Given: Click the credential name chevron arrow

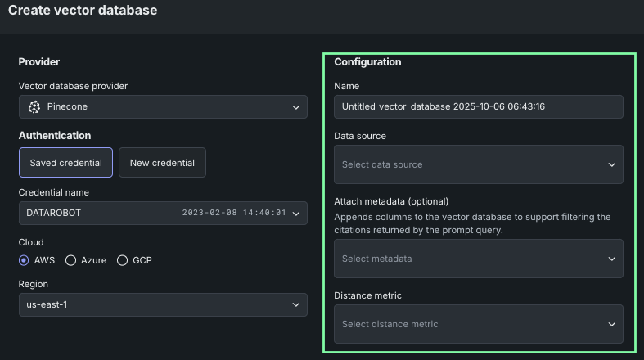Looking at the screenshot, I should click(x=295, y=214).
